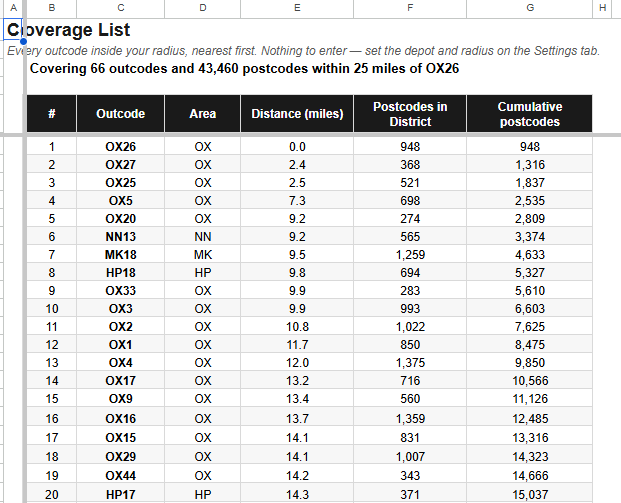The height and width of the screenshot is (503, 621).
Task: Select the HP17 outcode cell
Action: click(120, 495)
